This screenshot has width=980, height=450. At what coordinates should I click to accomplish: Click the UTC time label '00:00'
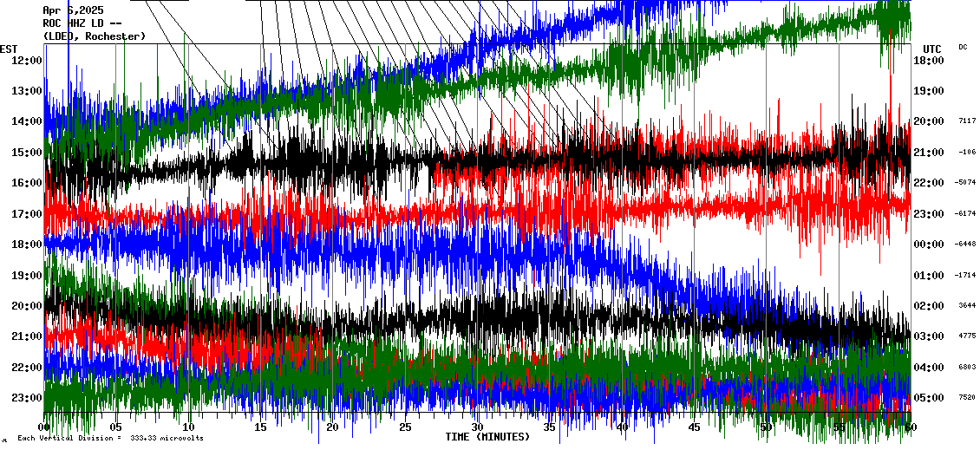[x=929, y=245]
